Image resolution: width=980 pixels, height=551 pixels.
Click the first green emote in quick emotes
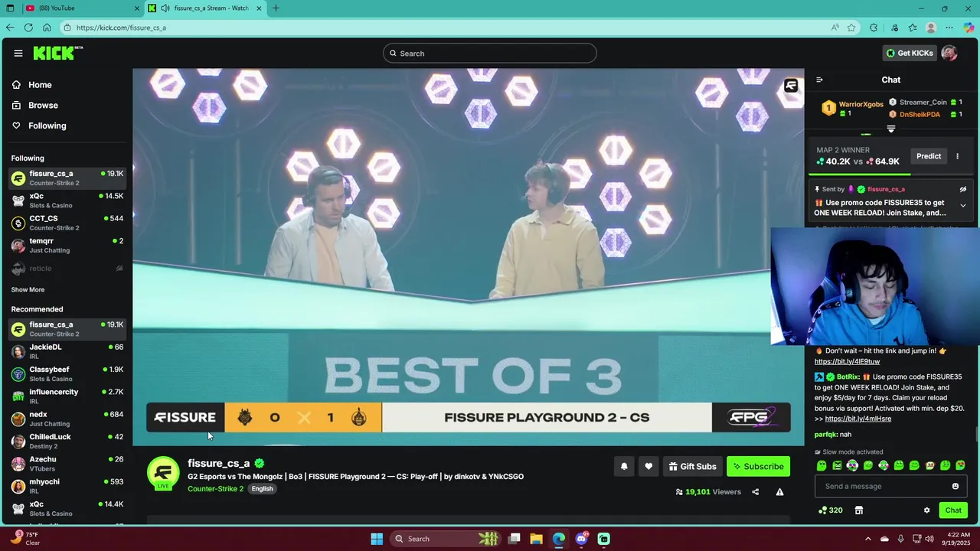(822, 465)
